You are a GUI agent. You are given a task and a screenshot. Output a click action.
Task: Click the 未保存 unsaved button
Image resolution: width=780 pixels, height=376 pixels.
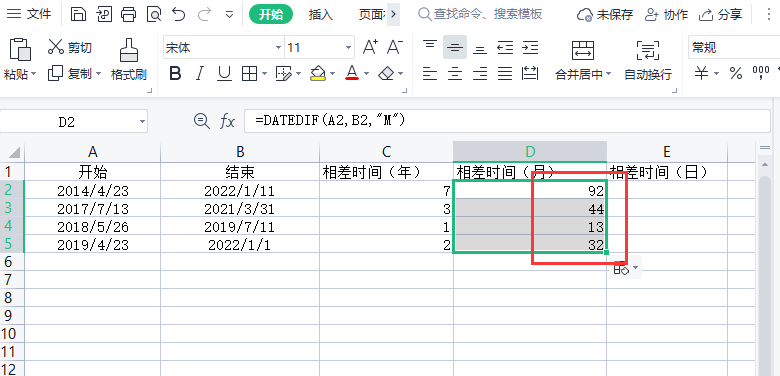[x=605, y=14]
